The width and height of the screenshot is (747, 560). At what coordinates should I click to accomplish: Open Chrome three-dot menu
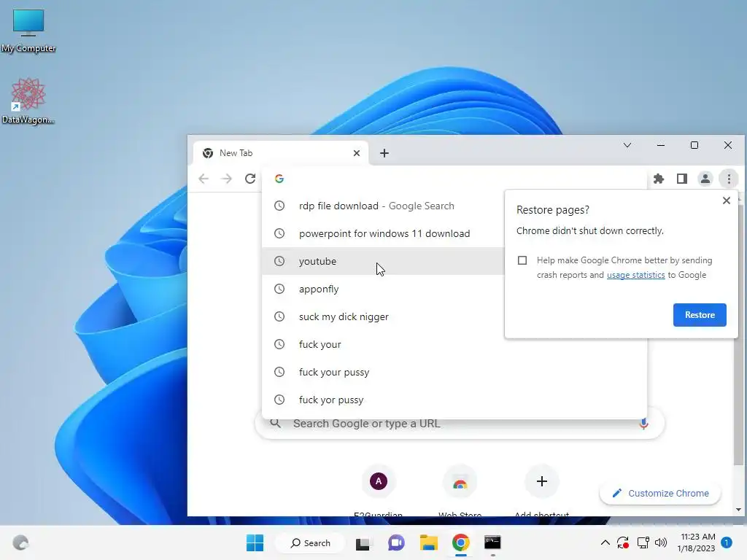729,179
